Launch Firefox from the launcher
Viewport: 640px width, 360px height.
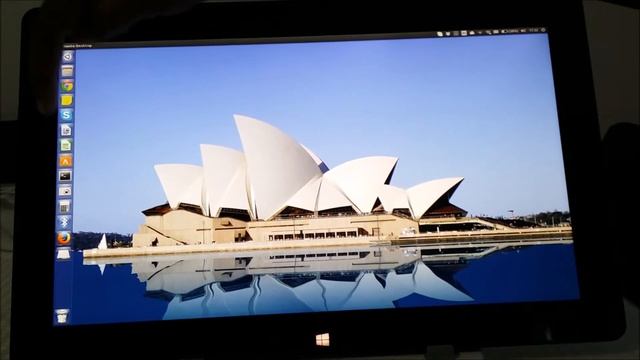(x=63, y=238)
